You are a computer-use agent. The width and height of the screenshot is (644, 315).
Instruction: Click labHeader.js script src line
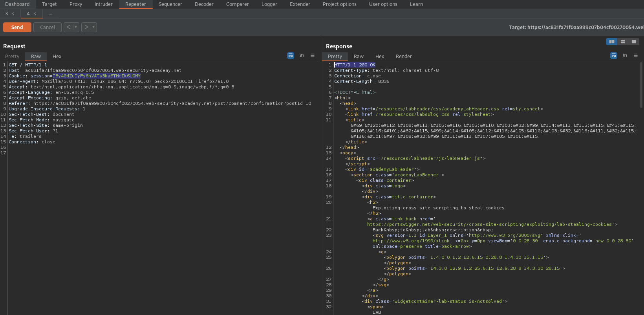pos(415,158)
